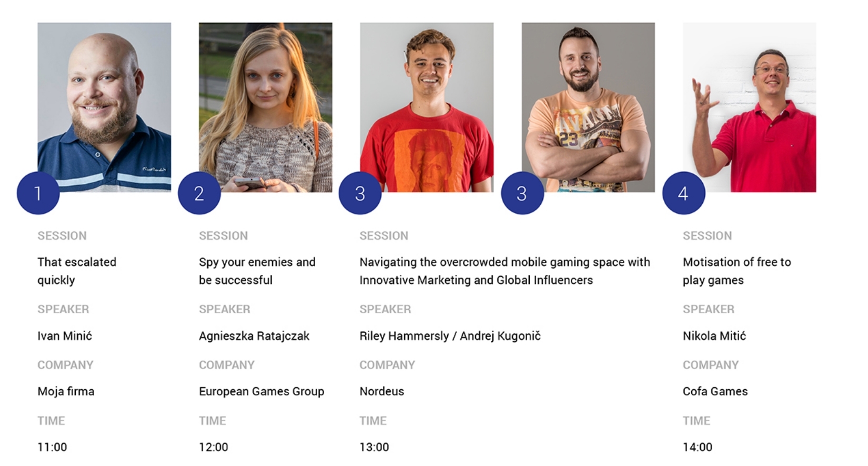Click speaker names Riley Hammersly / Andrej Kugonič
868x466 pixels.
[x=450, y=336]
